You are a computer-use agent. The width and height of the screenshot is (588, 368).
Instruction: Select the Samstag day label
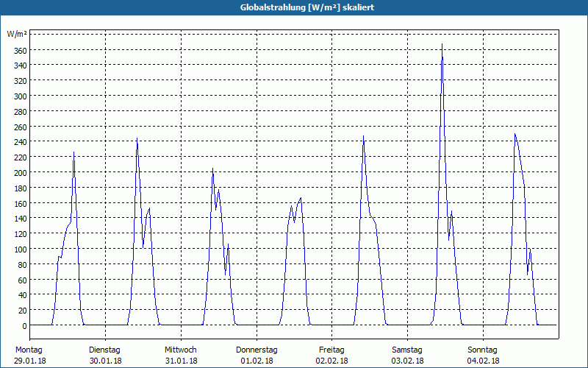[x=407, y=350]
